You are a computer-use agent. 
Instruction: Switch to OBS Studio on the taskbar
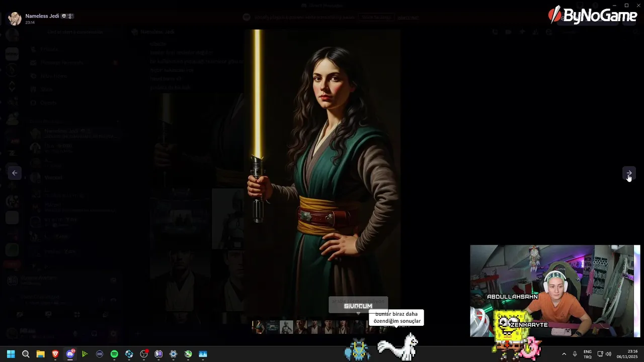click(144, 354)
